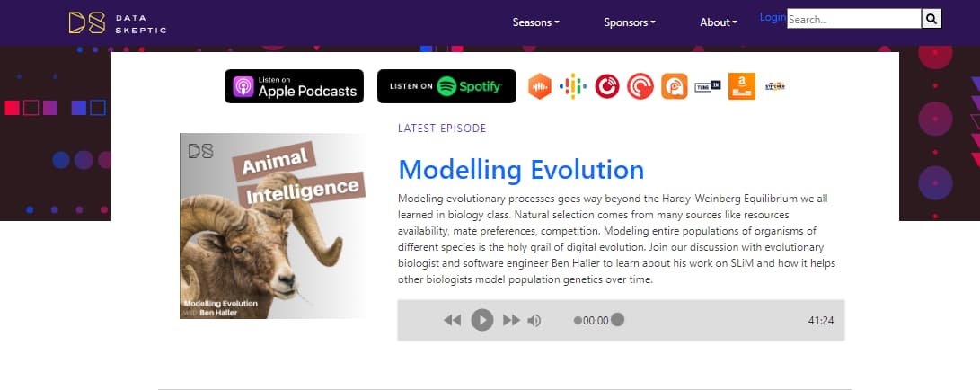This screenshot has height=390, width=980.
Task: Click the audio progress slider knob
Action: (617, 319)
